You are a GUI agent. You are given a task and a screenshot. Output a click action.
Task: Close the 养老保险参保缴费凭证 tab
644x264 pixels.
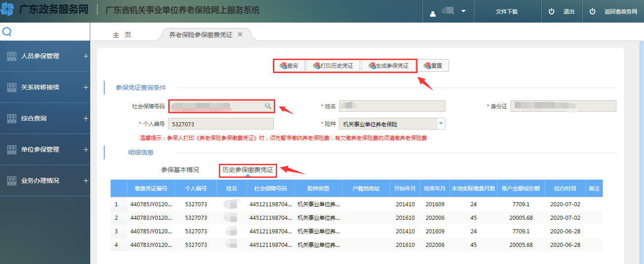(240, 34)
